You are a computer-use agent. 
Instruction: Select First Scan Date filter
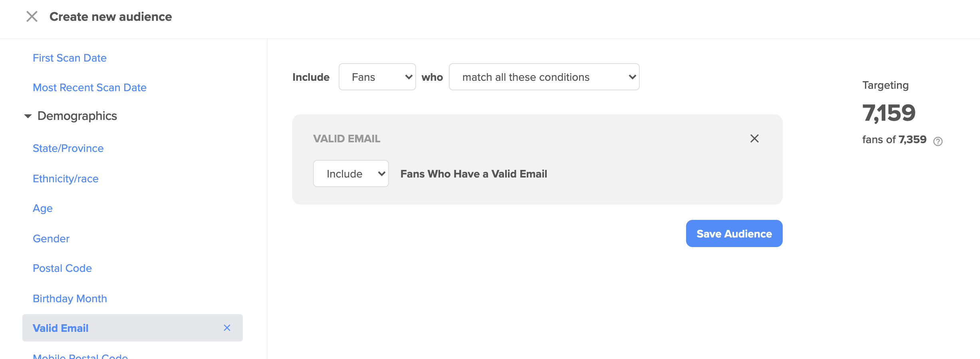coord(69,58)
